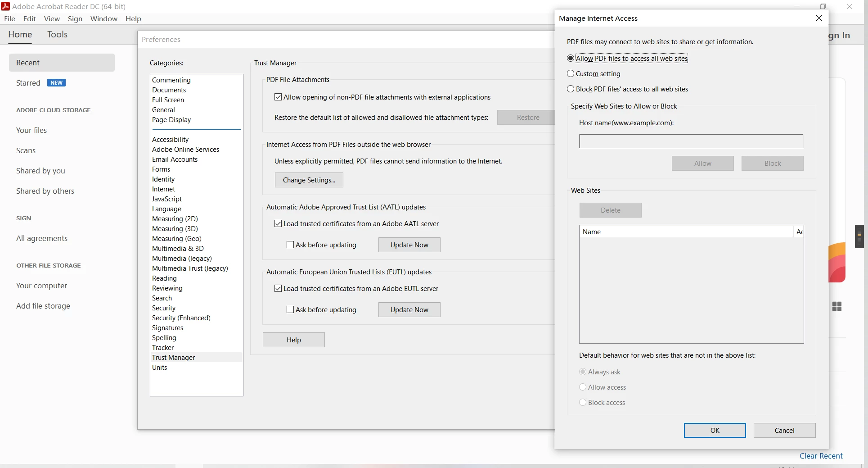Click the Delete button under Web Sites
The image size is (868, 468).
click(611, 210)
